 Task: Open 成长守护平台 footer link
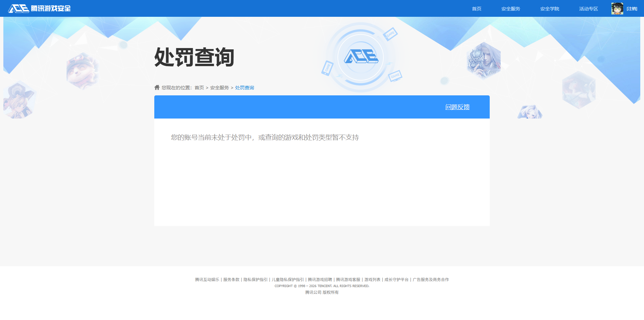pos(396,280)
